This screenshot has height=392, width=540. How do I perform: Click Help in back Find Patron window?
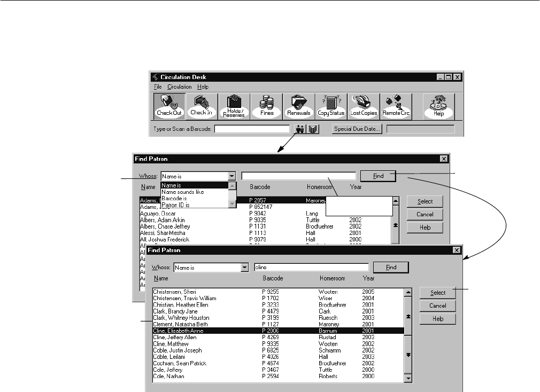click(425, 228)
